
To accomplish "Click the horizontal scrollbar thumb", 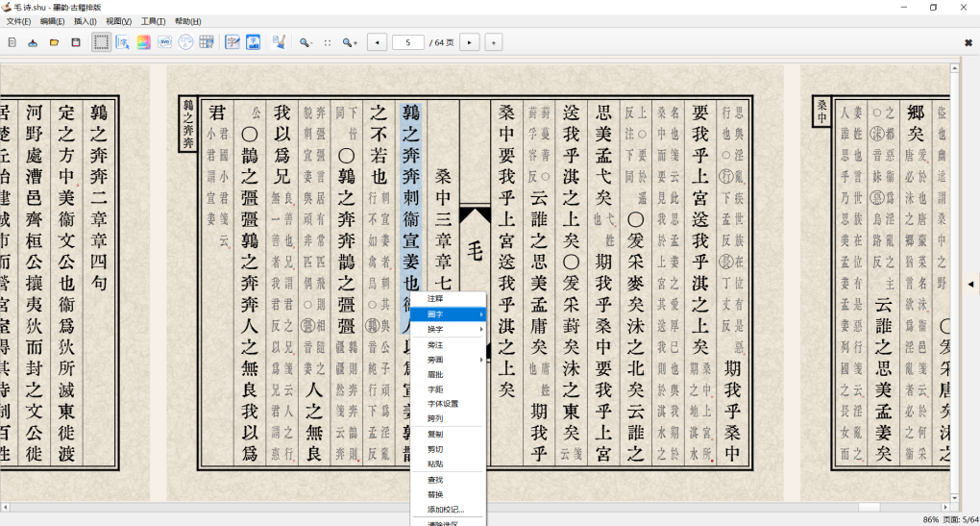I will tap(869, 507).
